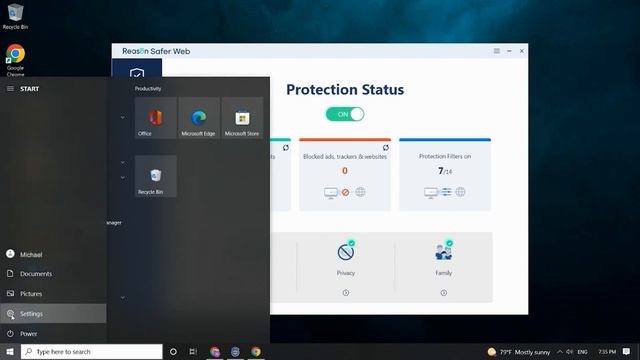Show info under the Privacy feature
This screenshot has width=640, height=360.
pos(346,293)
